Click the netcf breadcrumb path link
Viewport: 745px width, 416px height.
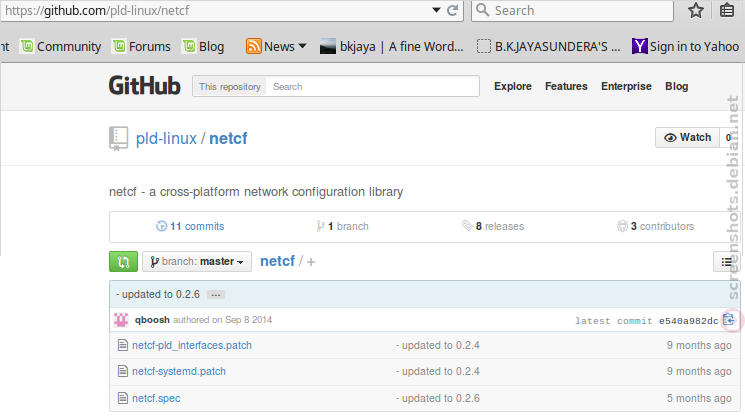tap(277, 261)
